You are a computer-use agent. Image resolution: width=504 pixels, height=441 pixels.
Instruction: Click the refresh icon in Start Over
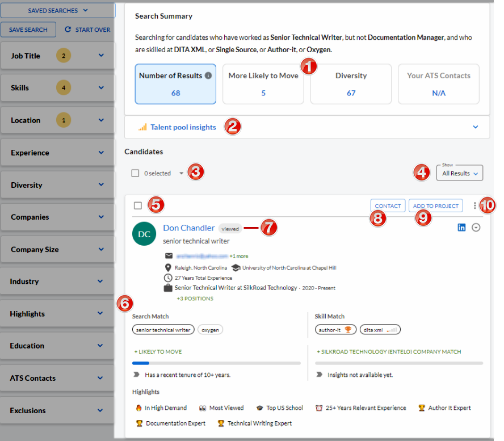pyautogui.click(x=68, y=30)
